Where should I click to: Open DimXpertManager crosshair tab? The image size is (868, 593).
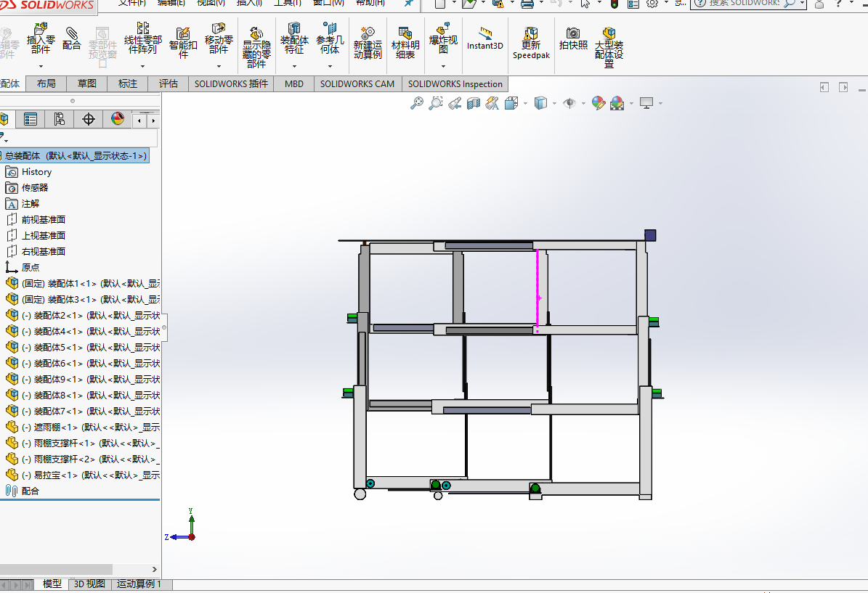tap(88, 119)
